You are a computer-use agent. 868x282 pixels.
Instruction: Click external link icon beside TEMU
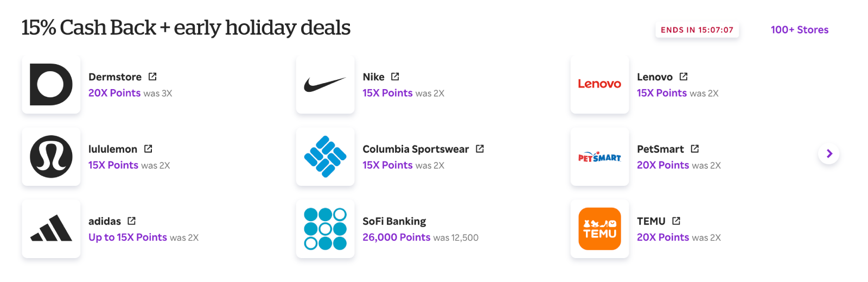point(676,221)
